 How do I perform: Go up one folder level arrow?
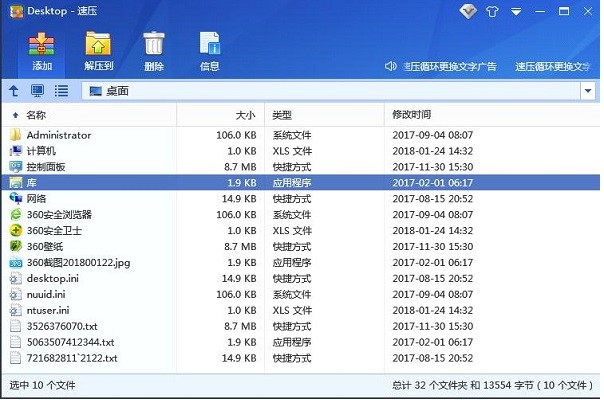click(x=13, y=91)
